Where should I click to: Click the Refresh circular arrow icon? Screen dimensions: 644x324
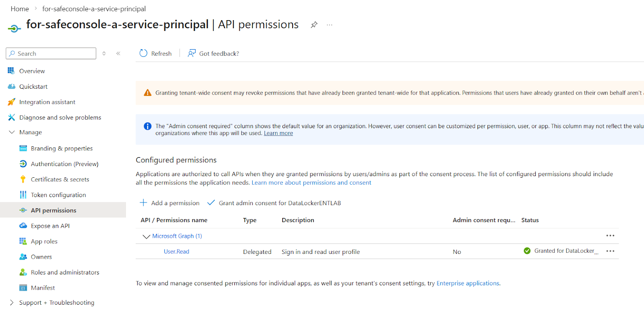[143, 53]
